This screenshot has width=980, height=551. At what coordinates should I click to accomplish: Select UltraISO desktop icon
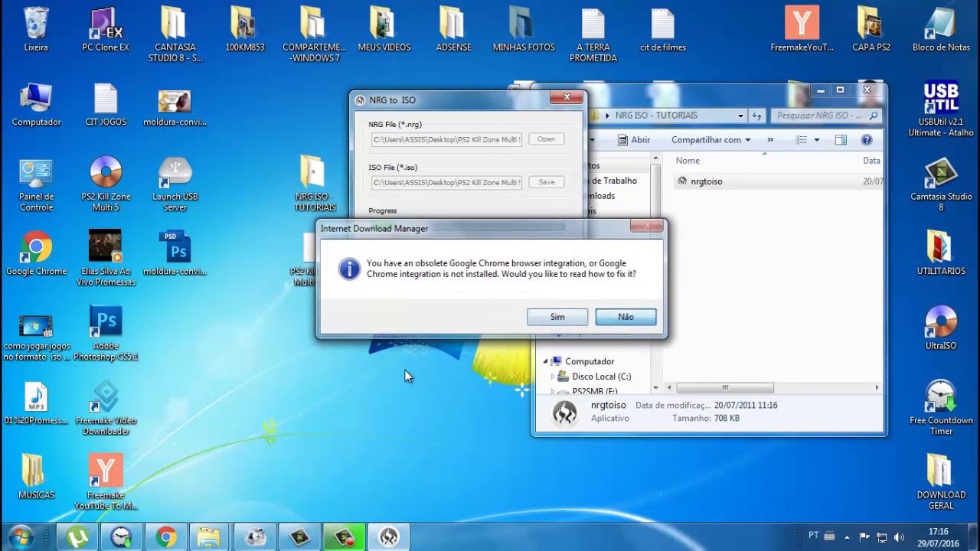click(x=941, y=328)
